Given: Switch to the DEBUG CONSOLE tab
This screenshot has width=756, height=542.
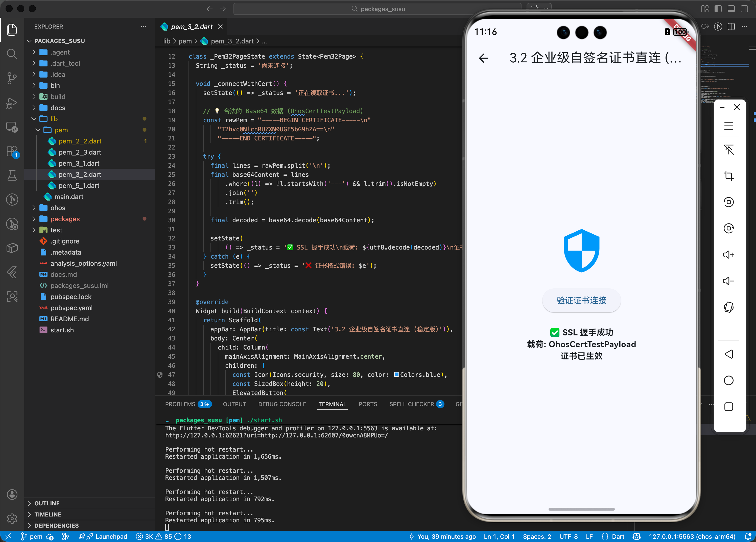Looking at the screenshot, I should [x=282, y=404].
